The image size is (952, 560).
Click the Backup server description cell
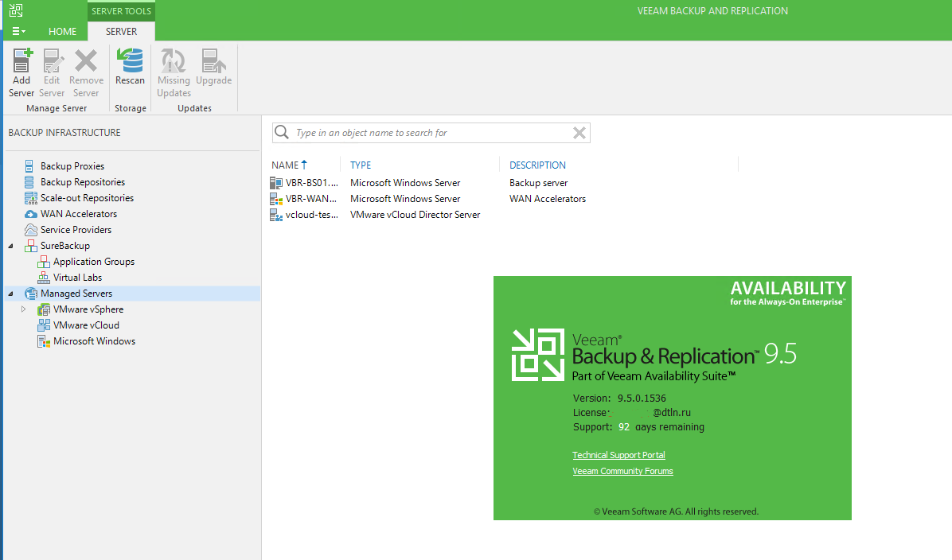pos(539,183)
